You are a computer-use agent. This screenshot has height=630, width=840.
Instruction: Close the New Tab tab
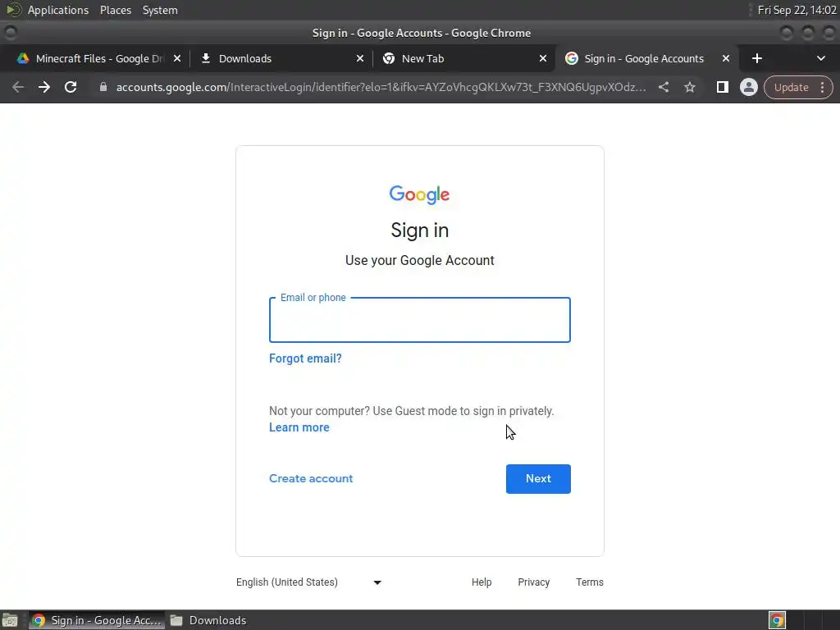pyautogui.click(x=543, y=58)
